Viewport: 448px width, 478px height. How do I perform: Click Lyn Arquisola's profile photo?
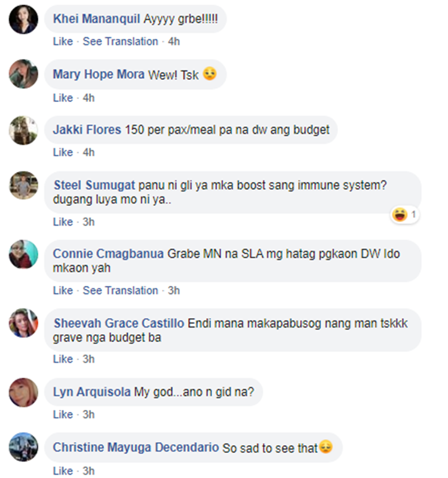(23, 392)
